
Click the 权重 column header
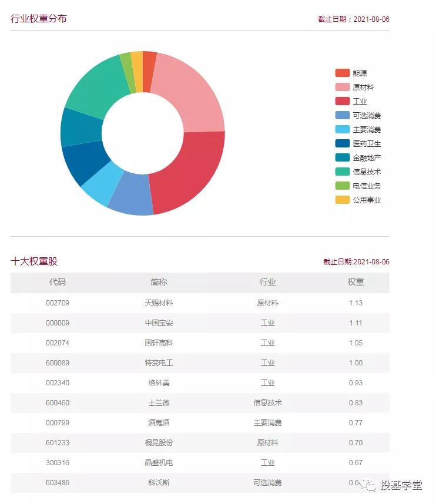pos(355,282)
